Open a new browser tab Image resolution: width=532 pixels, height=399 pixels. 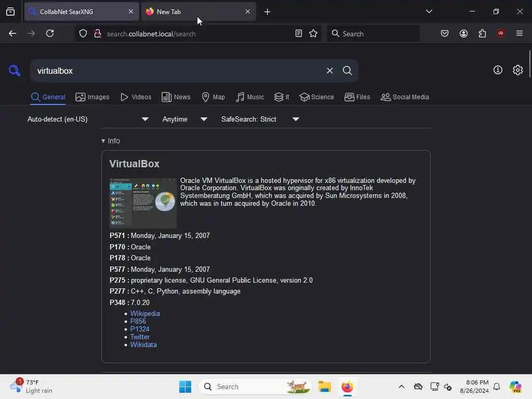pyautogui.click(x=267, y=12)
